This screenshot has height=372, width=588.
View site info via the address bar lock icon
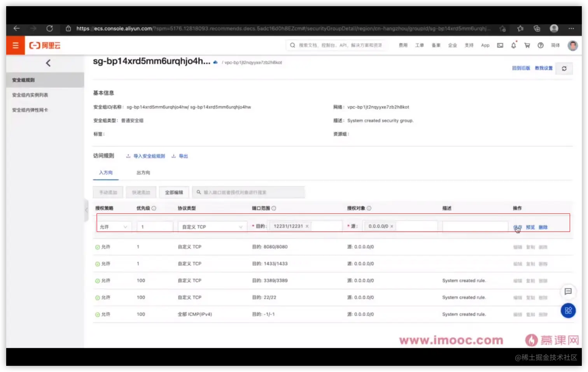68,28
